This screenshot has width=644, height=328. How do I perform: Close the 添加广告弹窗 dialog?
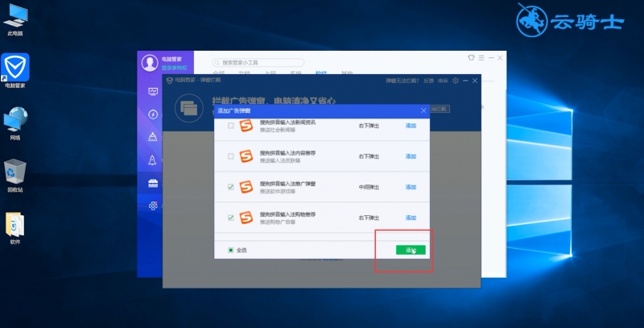[423, 110]
